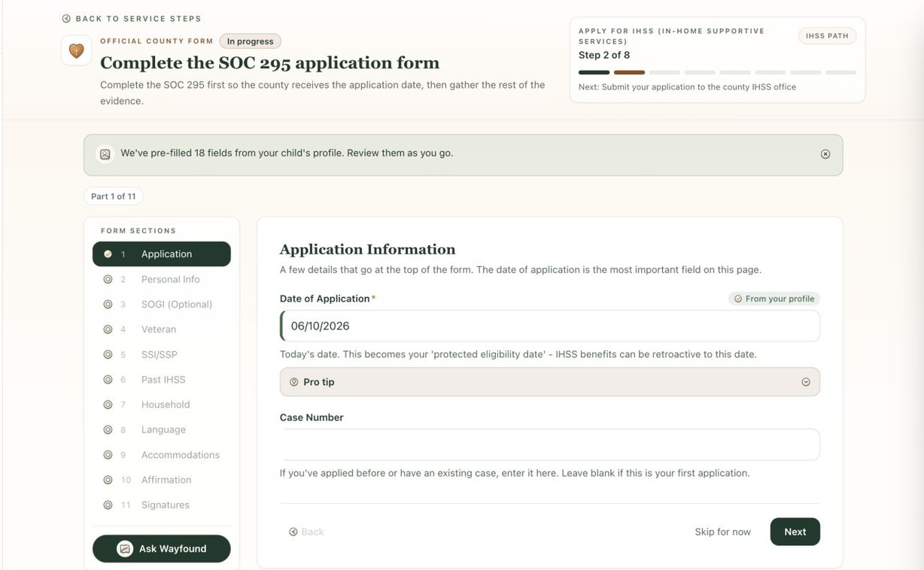
Task: Open the Past IHSS section
Action: coord(162,380)
